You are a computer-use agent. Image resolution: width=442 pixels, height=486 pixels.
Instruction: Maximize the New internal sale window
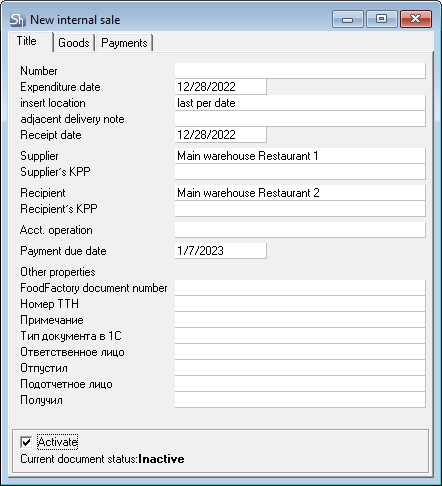382,19
